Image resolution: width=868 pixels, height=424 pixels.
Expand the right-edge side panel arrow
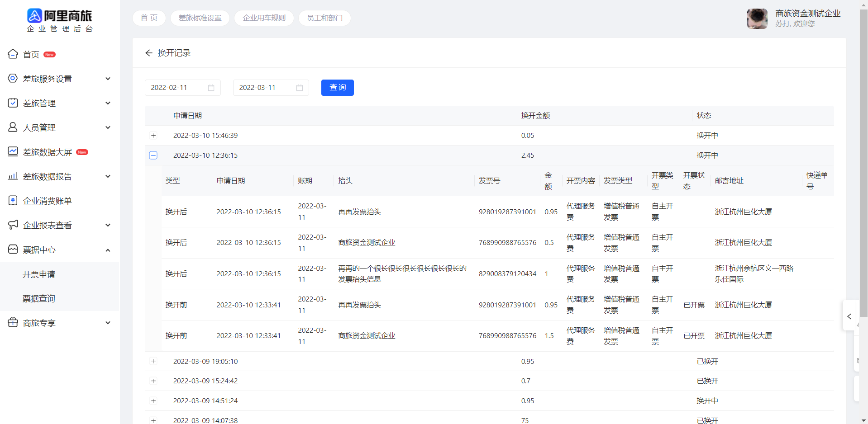click(x=849, y=316)
